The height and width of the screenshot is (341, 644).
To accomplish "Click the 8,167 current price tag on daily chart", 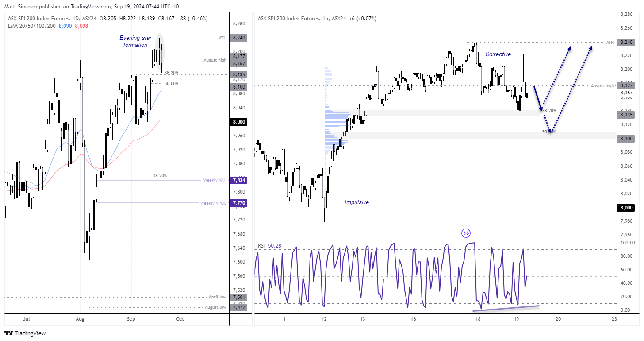I will coord(239,63).
